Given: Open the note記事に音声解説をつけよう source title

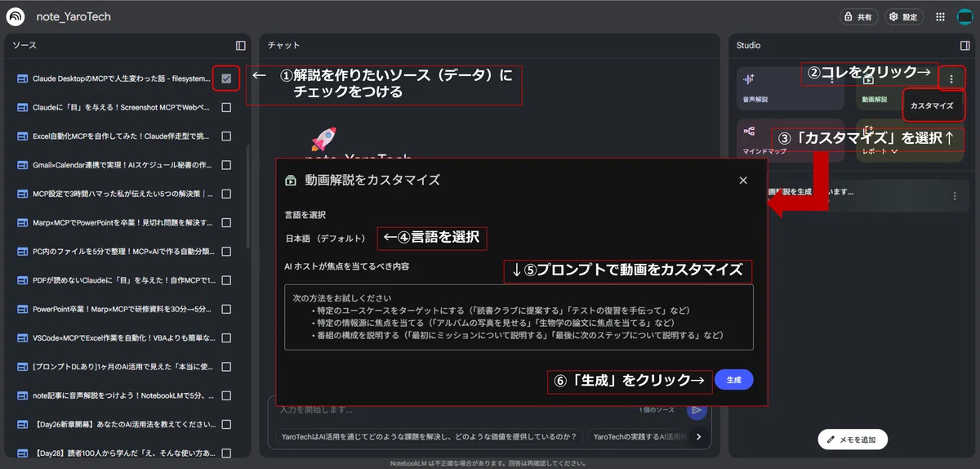Looking at the screenshot, I should click(122, 395).
